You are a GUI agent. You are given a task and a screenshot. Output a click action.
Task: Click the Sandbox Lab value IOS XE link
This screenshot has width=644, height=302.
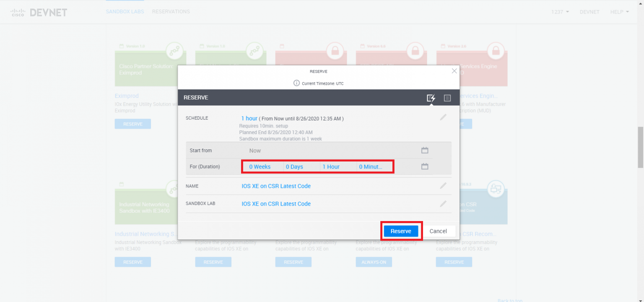[x=276, y=203]
